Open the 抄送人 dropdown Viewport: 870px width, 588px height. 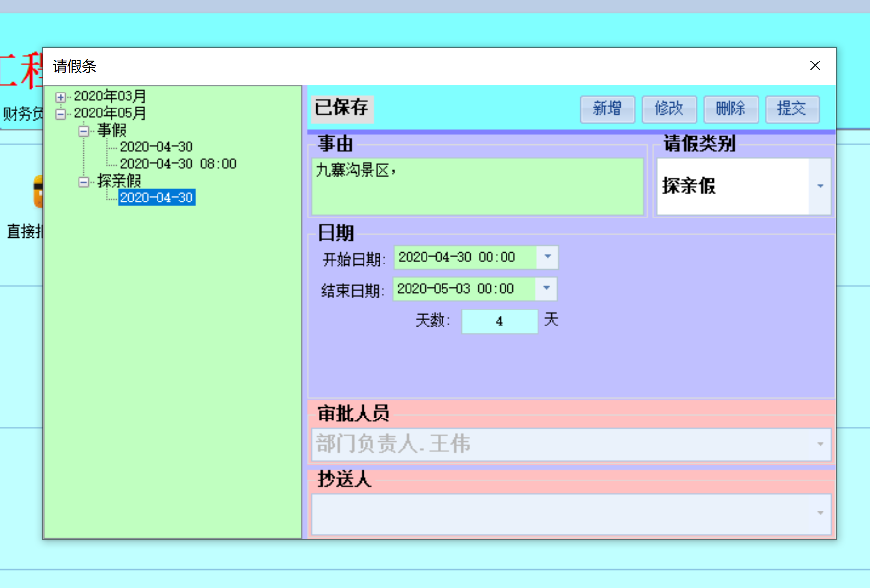point(820,513)
